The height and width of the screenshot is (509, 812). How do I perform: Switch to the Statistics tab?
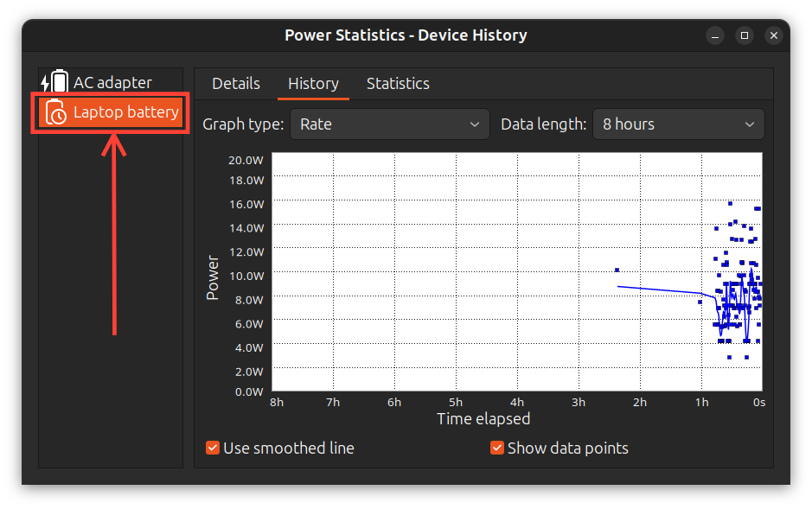[x=398, y=84]
